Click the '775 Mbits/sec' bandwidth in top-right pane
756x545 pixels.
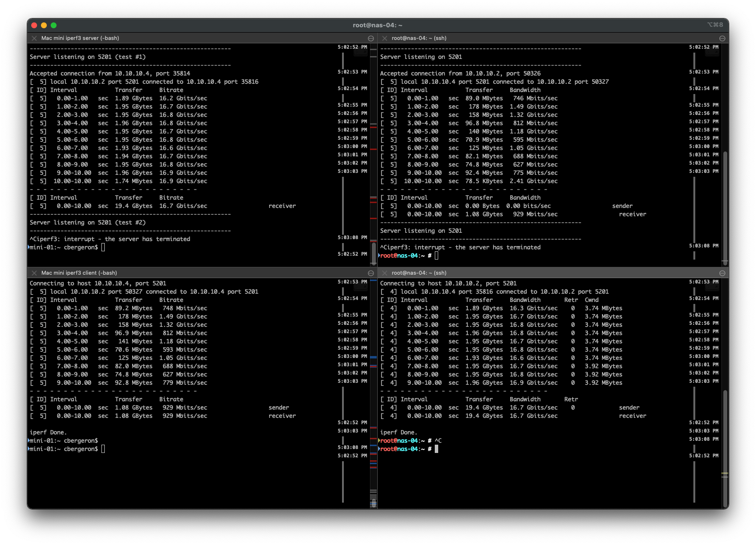536,173
